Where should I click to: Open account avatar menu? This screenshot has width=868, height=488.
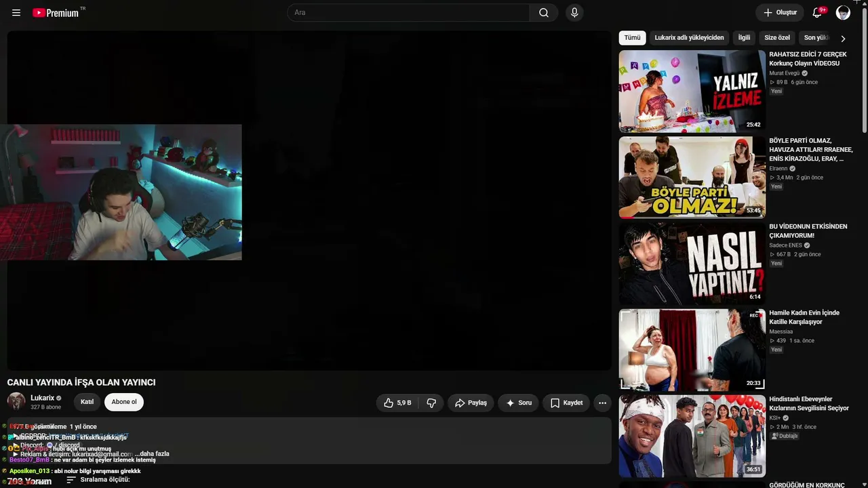[x=843, y=13]
